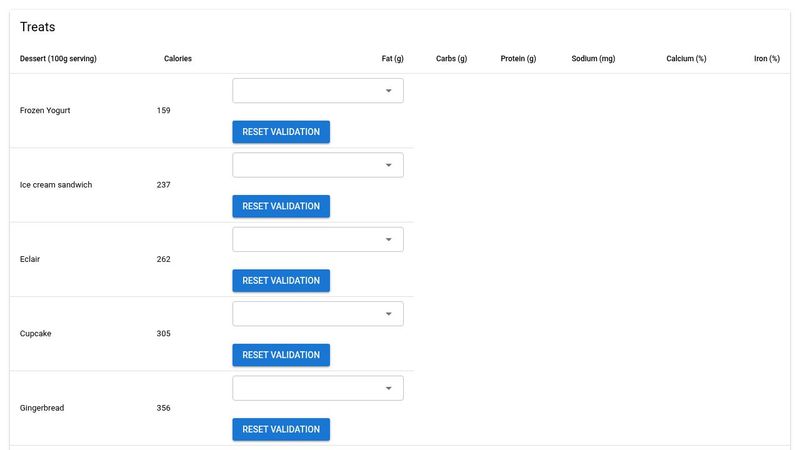Viewport: 800px width, 450px height.
Task: Click the Ice cream sandwich dropdown arrow
Action: point(388,165)
